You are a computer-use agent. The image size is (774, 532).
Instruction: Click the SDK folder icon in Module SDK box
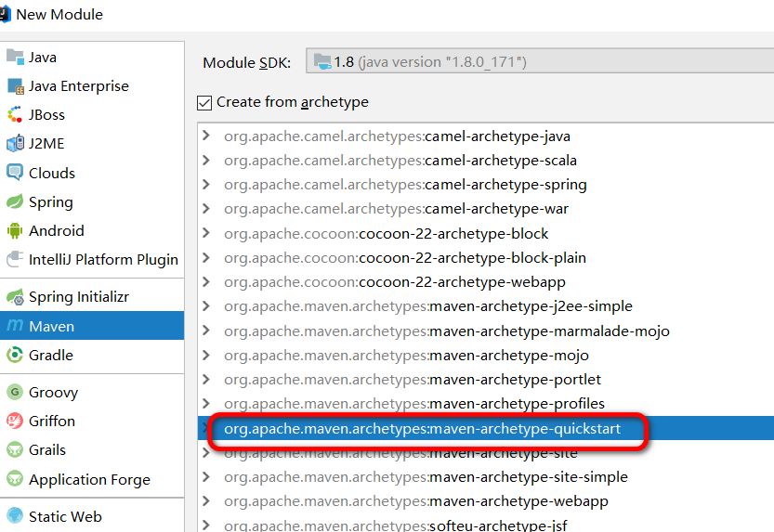322,61
